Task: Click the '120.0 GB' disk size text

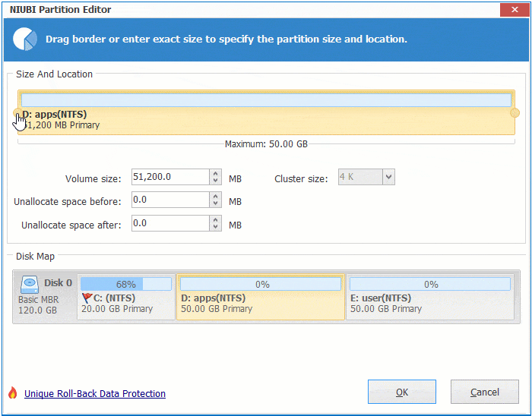Action: tap(38, 310)
